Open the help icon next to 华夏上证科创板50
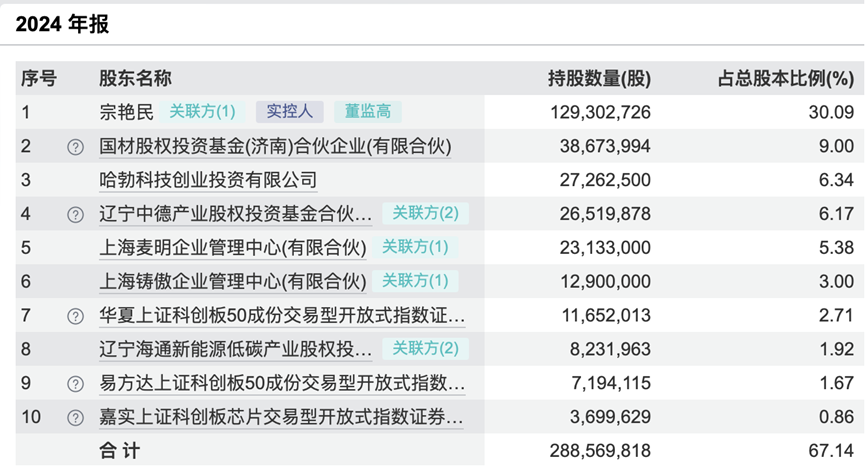The height and width of the screenshot is (466, 865). tap(76, 316)
